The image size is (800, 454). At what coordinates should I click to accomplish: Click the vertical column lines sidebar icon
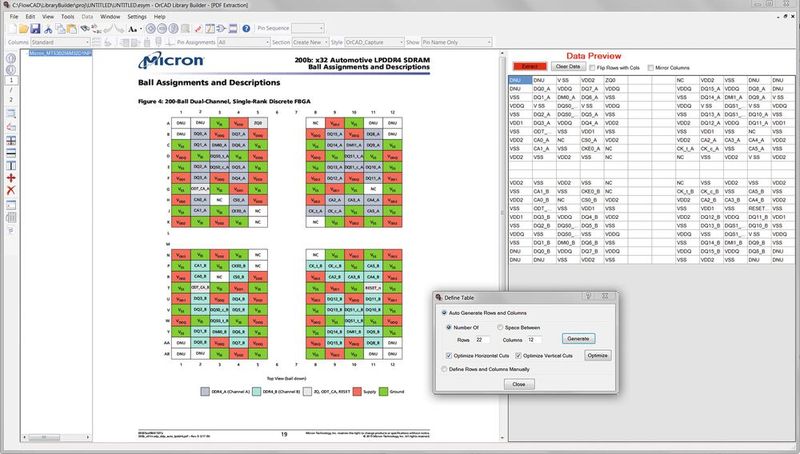[11, 166]
